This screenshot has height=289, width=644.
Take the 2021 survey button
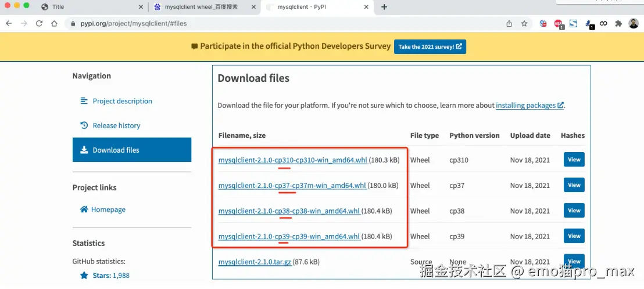430,47
